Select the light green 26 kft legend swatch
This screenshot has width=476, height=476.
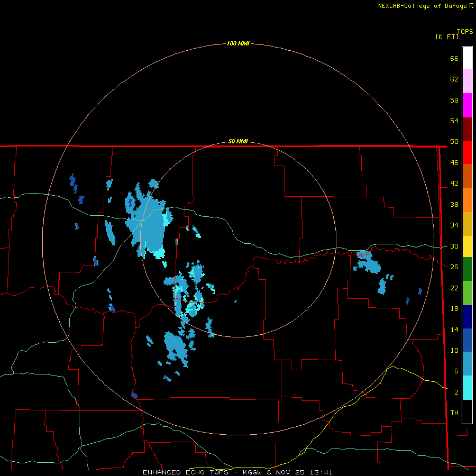[467, 293]
